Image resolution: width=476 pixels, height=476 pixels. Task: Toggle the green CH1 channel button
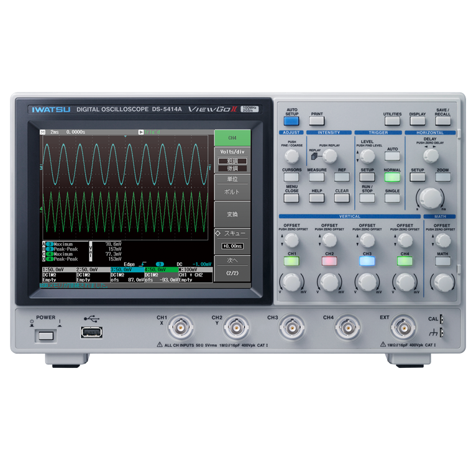pos(291,261)
